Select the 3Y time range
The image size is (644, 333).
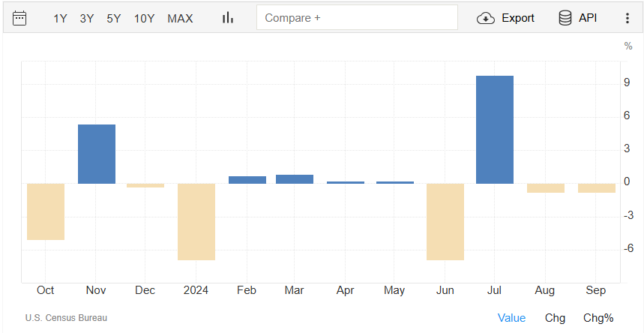[x=87, y=18]
